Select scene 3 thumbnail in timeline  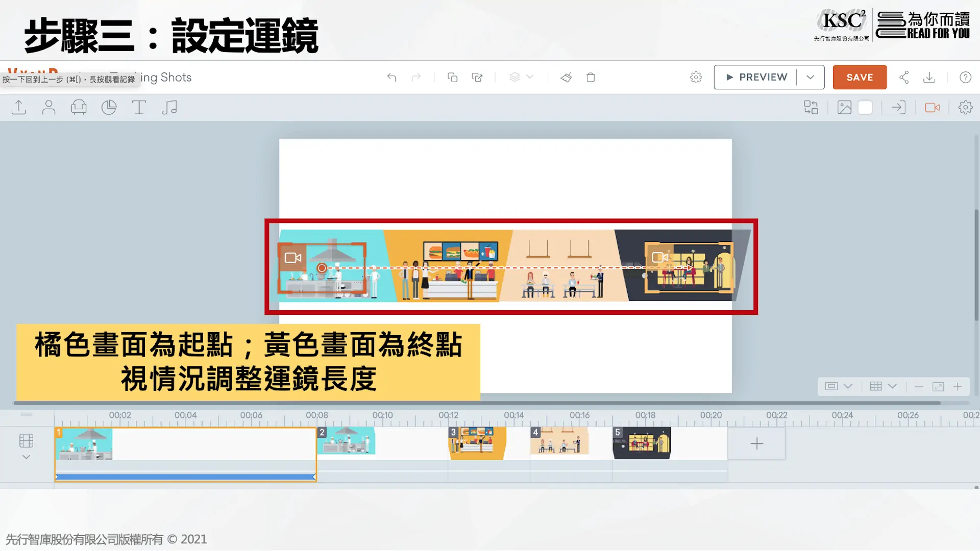point(478,443)
